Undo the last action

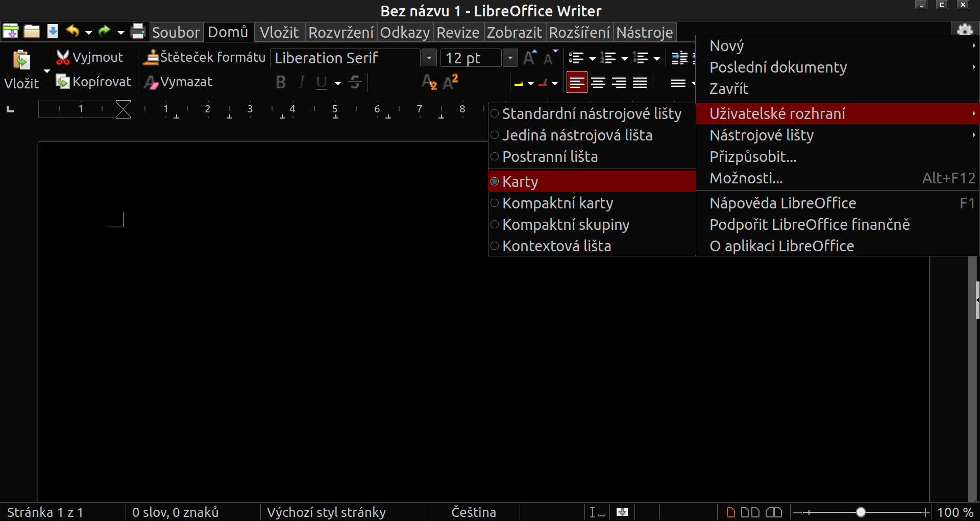73,32
